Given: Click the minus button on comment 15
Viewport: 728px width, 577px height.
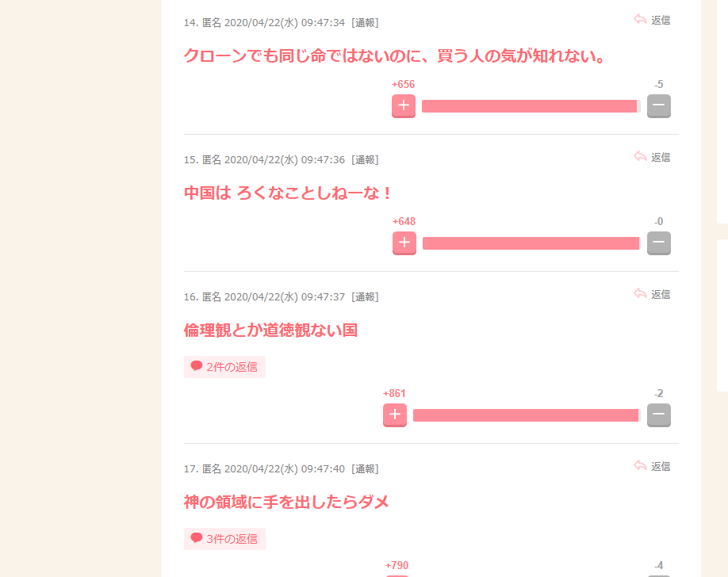Looking at the screenshot, I should pos(659,243).
